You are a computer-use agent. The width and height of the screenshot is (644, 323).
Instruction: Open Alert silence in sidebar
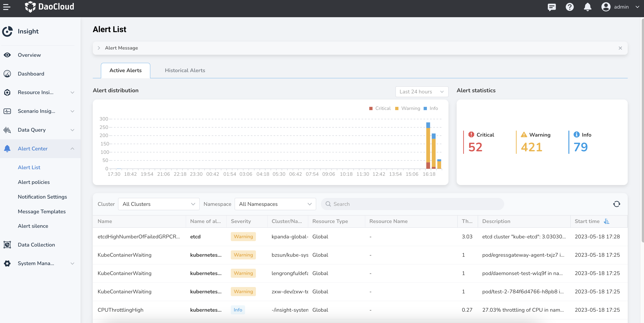point(33,226)
